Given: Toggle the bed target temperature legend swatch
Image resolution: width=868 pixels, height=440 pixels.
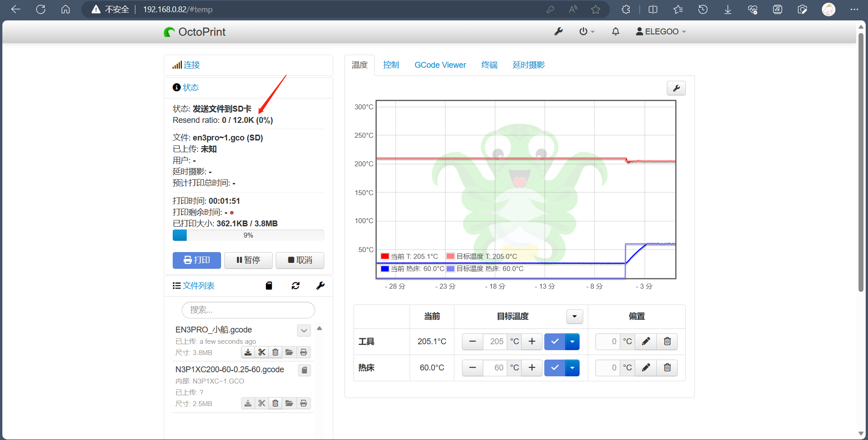Looking at the screenshot, I should 450,269.
